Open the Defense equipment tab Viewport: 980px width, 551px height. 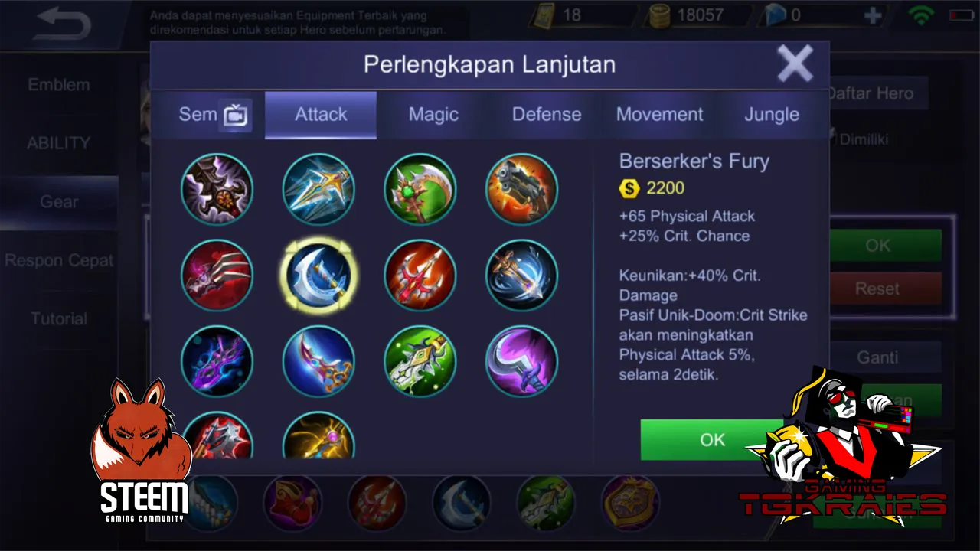[x=547, y=115]
